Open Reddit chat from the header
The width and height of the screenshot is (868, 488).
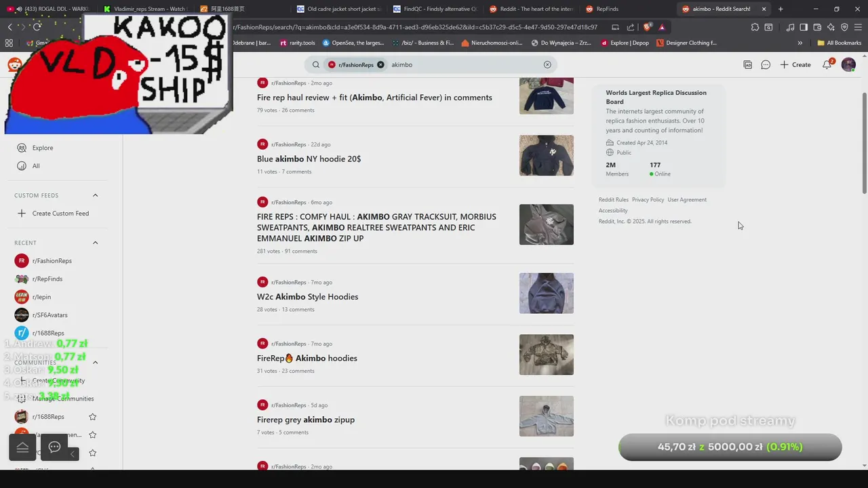pos(766,64)
